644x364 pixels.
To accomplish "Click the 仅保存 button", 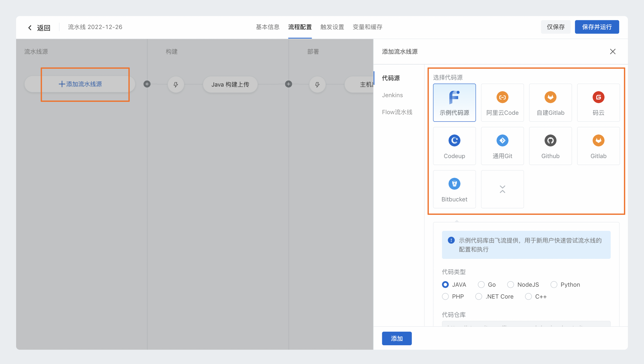I will click(556, 27).
